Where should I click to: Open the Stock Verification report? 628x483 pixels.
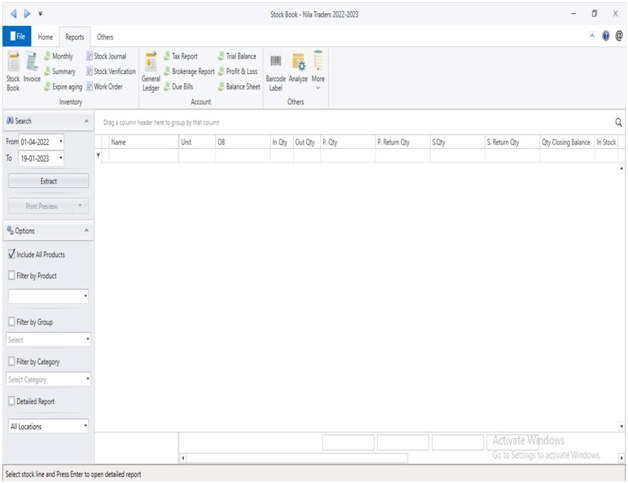point(111,71)
